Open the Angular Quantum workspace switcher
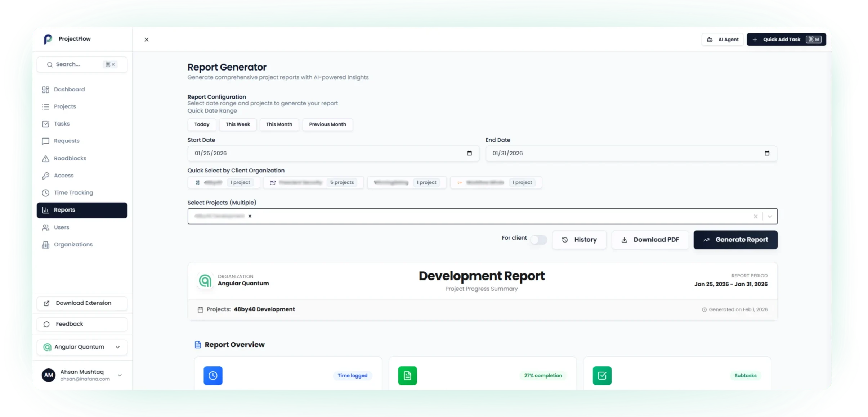The image size is (868, 417). 82,347
